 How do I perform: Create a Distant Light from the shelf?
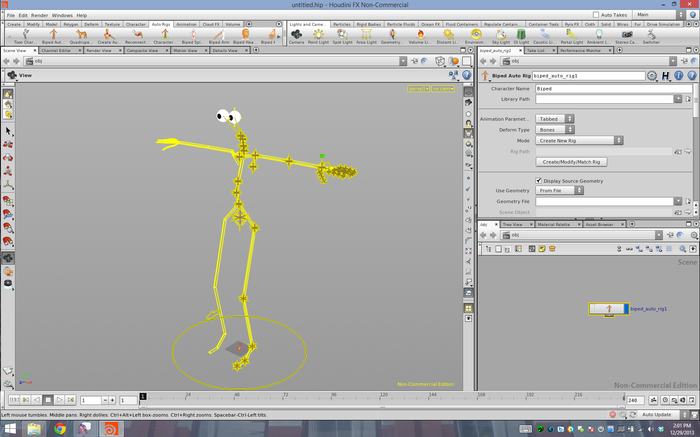(x=448, y=36)
